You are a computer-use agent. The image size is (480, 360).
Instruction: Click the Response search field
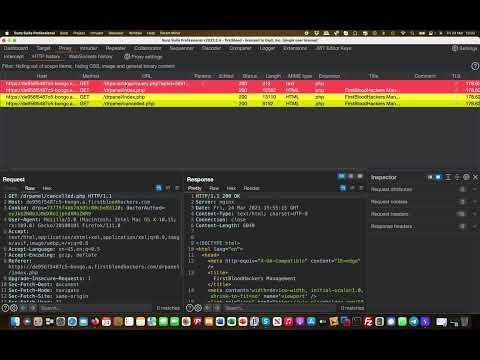pos(279,308)
